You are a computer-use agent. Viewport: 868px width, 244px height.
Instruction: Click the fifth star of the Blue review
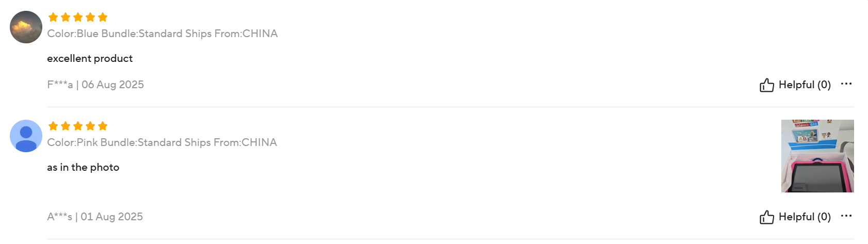(x=103, y=17)
